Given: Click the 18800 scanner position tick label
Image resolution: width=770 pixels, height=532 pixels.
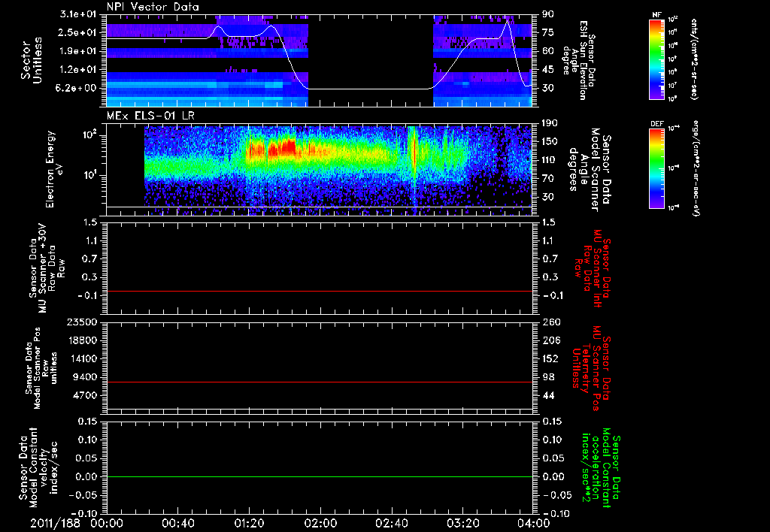Looking at the screenshot, I should click(x=81, y=340).
